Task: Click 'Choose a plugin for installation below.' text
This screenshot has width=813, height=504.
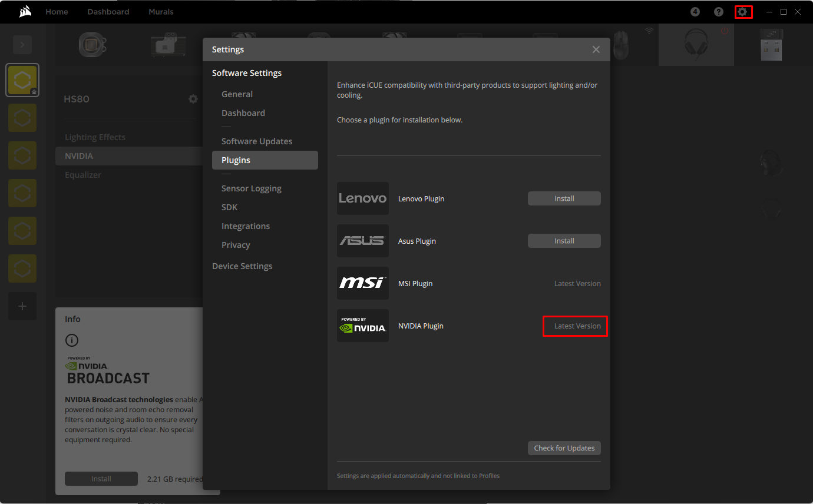Action: click(400, 120)
